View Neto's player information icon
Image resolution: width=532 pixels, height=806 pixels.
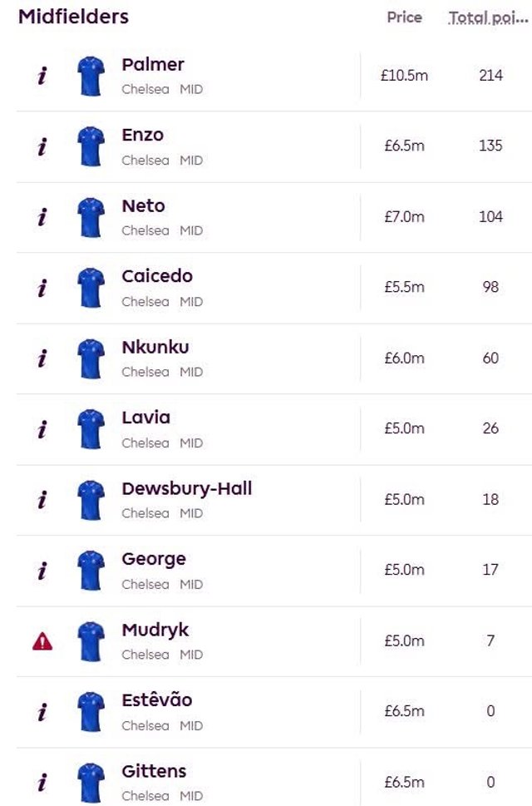pyautogui.click(x=42, y=217)
